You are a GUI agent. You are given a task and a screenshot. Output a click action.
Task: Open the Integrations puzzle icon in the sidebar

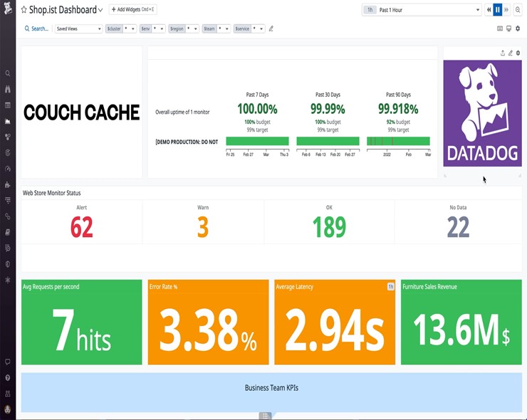pyautogui.click(x=8, y=184)
